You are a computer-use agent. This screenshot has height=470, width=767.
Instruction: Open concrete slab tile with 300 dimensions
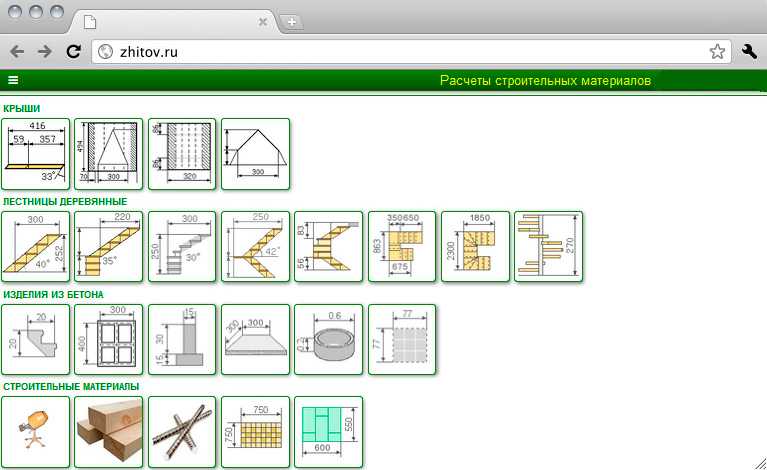[255, 339]
